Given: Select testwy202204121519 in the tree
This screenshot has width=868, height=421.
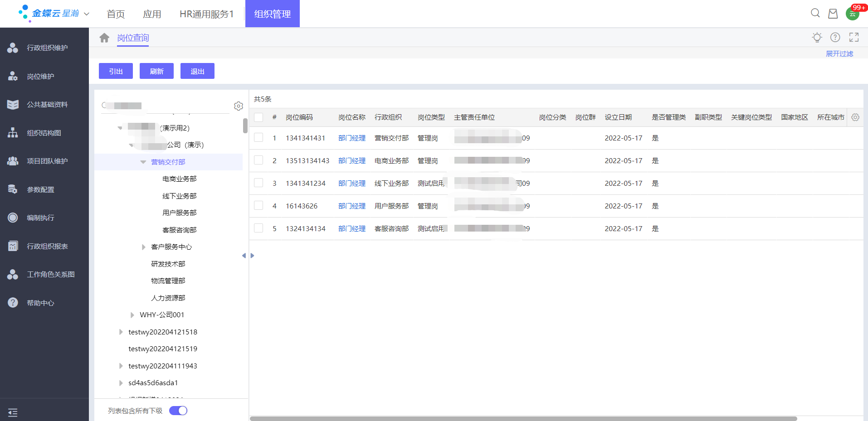Looking at the screenshot, I should tap(163, 349).
